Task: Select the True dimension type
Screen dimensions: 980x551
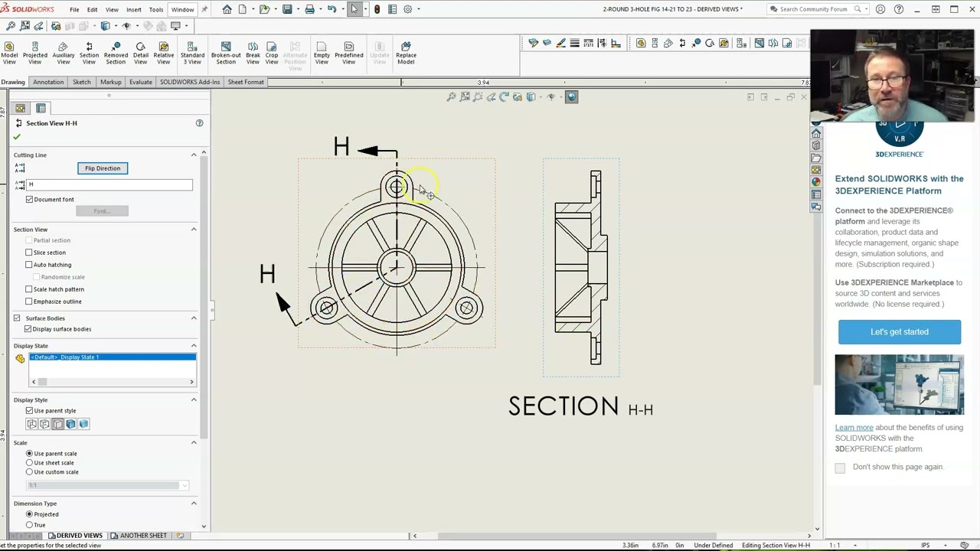Action: [29, 525]
